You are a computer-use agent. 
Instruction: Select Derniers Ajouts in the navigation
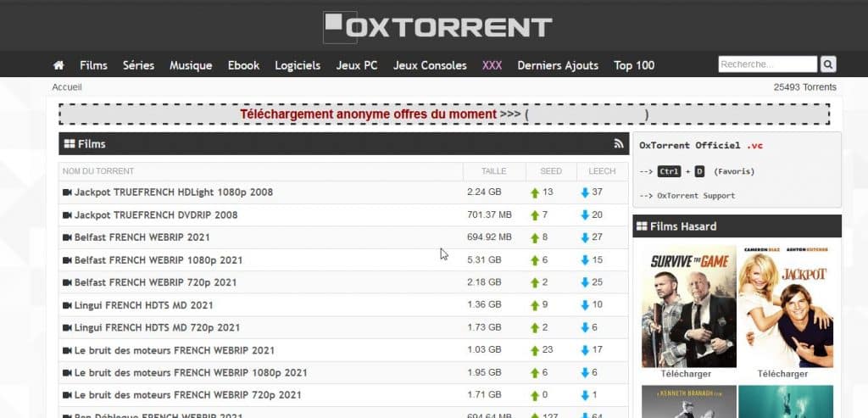coord(557,65)
